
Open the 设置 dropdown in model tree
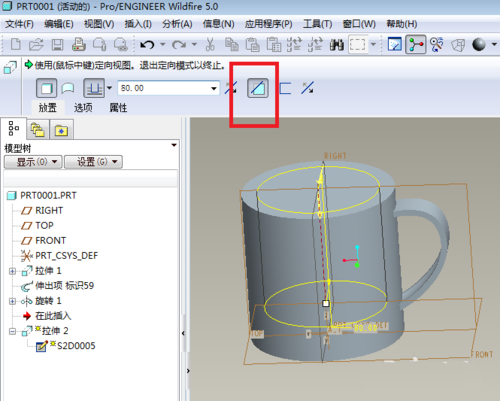click(93, 162)
